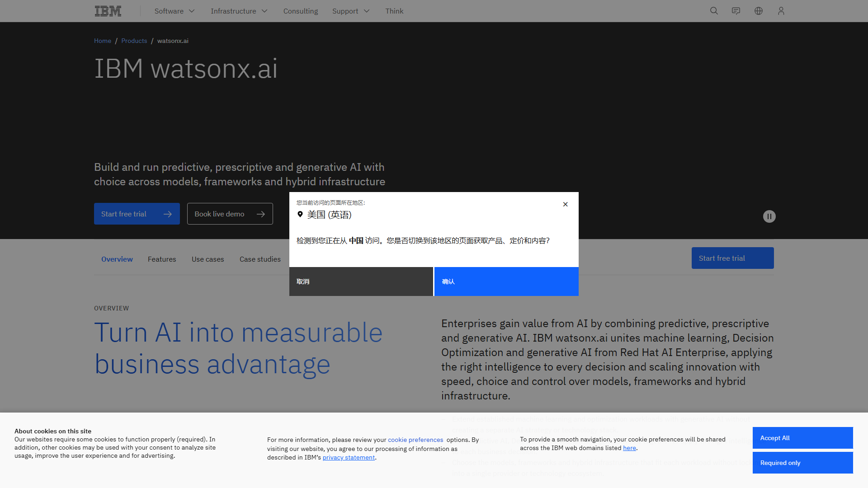Viewport: 868px width, 488px height.
Task: Switch to the Features tab
Action: click(162, 259)
